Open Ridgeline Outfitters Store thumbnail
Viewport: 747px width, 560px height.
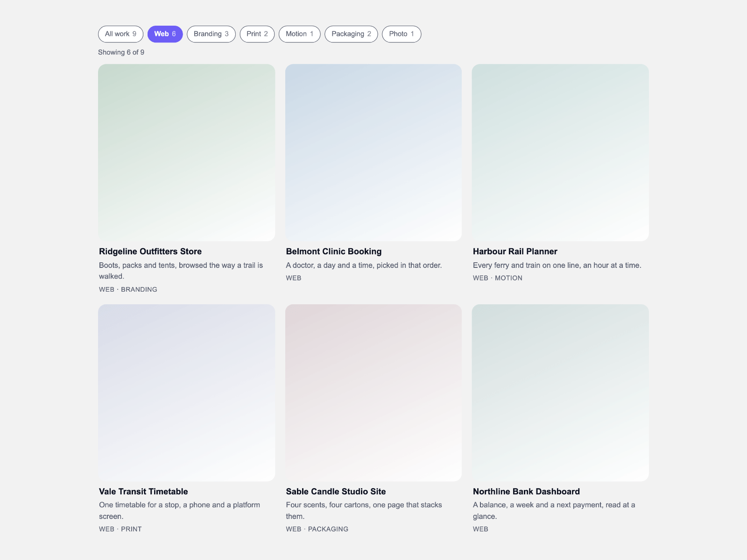point(186,153)
